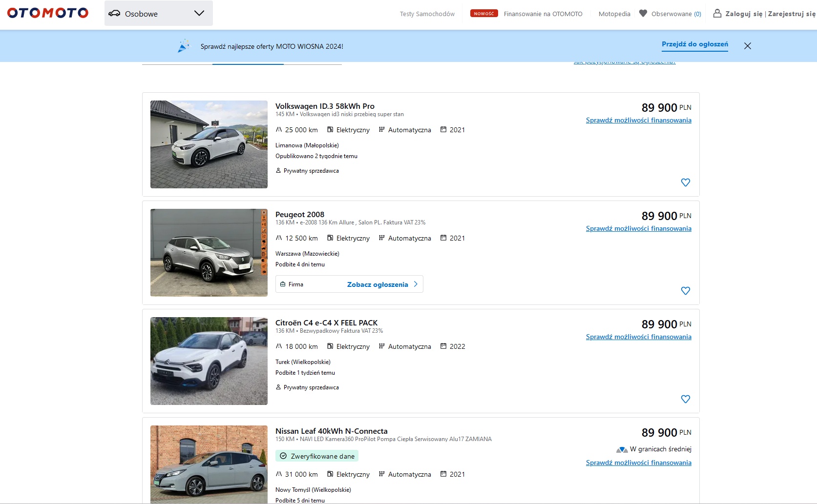Viewport: 817px width, 504px height.
Task: Favorite the Citroën C4 e-C4 X listing
Action: [686, 399]
